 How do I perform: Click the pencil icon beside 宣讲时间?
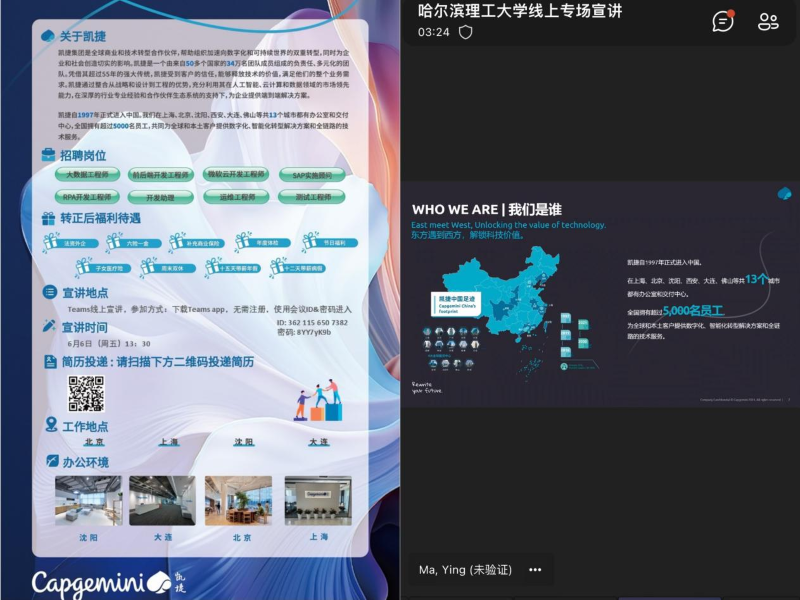click(x=49, y=327)
